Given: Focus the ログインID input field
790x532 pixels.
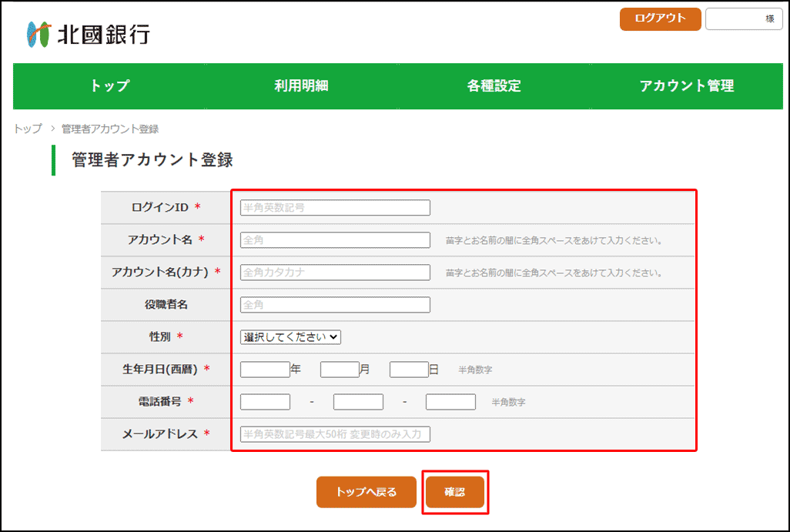Looking at the screenshot, I should pos(335,208).
